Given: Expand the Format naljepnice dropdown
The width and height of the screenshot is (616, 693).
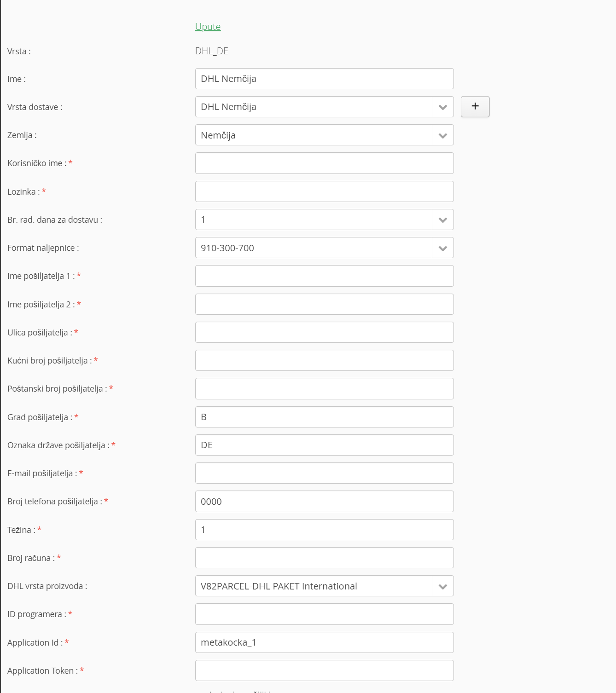Looking at the screenshot, I should click(325, 248).
